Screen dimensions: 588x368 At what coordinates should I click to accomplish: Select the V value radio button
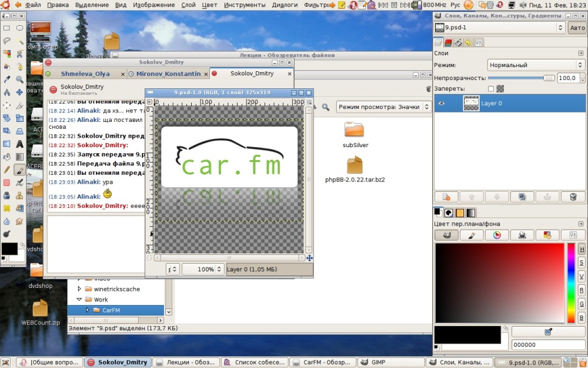pos(582,276)
